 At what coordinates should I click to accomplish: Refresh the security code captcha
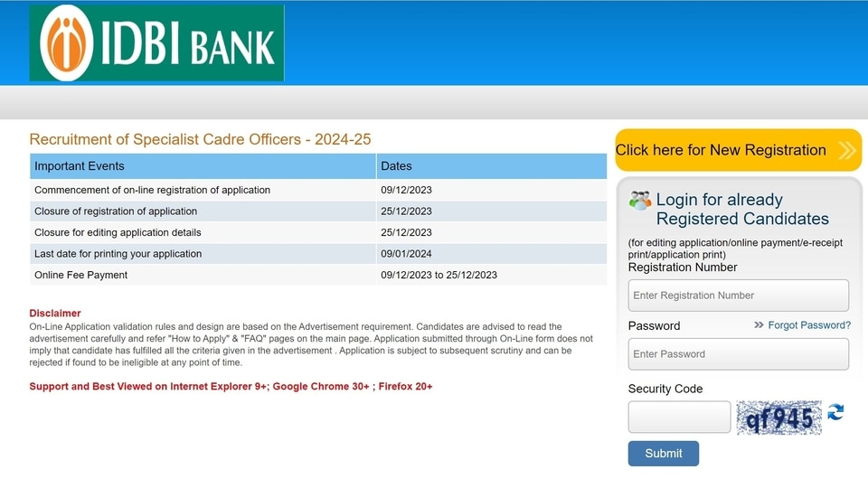click(x=835, y=412)
